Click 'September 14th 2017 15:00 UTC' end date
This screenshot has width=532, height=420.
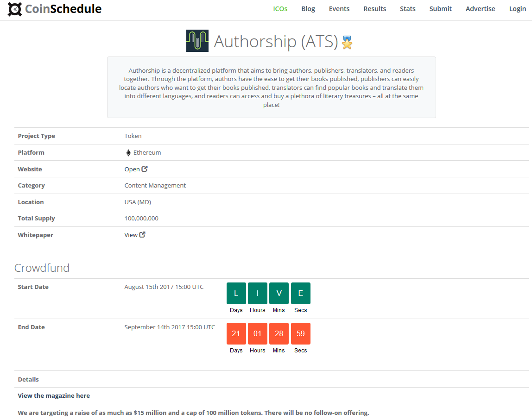(170, 327)
